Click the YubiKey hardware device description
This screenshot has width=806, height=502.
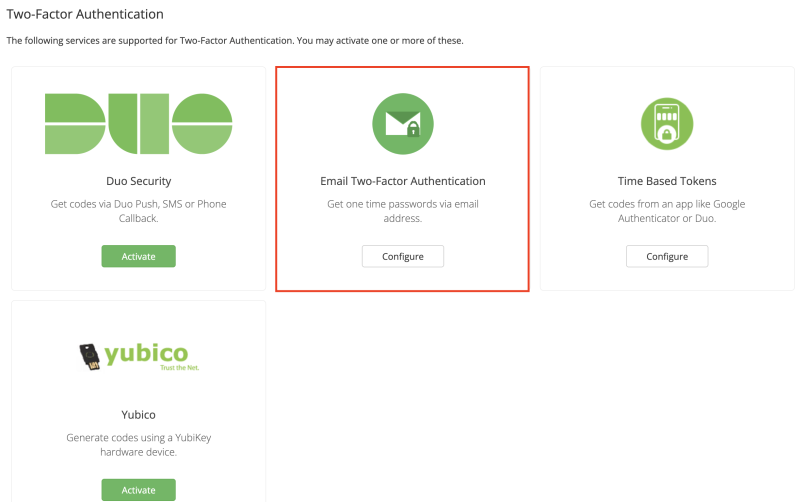tap(138, 444)
